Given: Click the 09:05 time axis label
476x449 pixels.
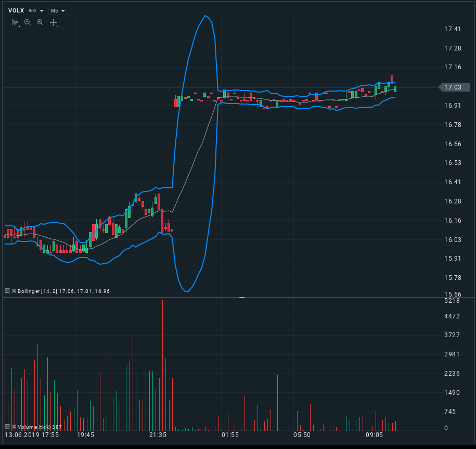Looking at the screenshot, I should (375, 435).
